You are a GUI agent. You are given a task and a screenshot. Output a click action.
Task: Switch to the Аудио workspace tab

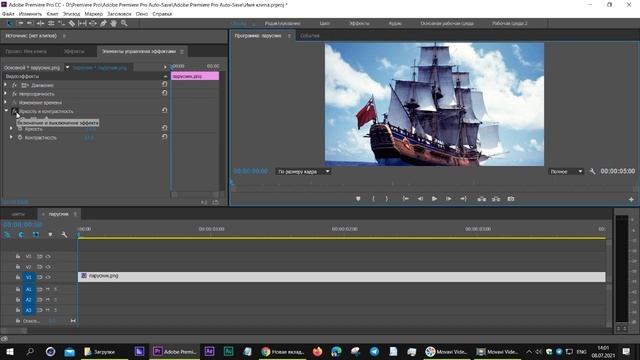(x=395, y=23)
